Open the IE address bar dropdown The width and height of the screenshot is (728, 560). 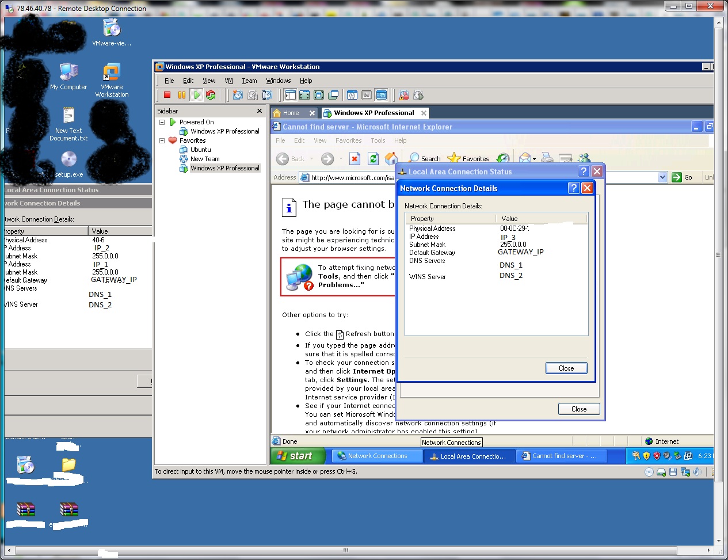click(x=662, y=177)
